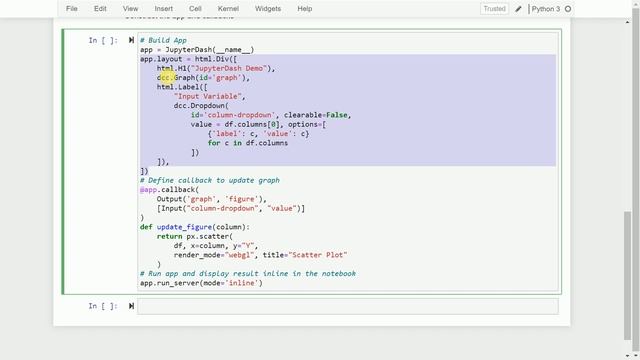The width and height of the screenshot is (640, 360).
Task: Click the @app.callback( decorator line
Action: coord(169,189)
